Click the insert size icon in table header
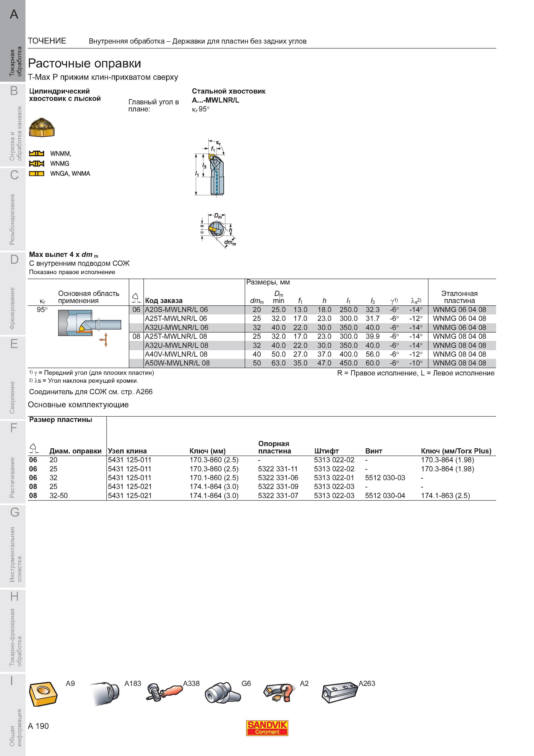Viewport: 534px width, 756px height. (136, 298)
